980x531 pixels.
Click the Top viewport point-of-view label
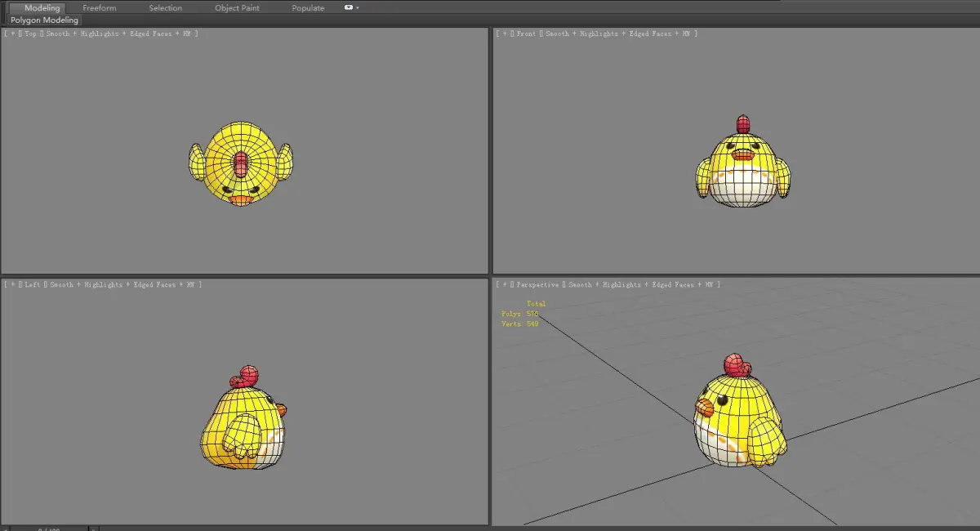[x=30, y=33]
